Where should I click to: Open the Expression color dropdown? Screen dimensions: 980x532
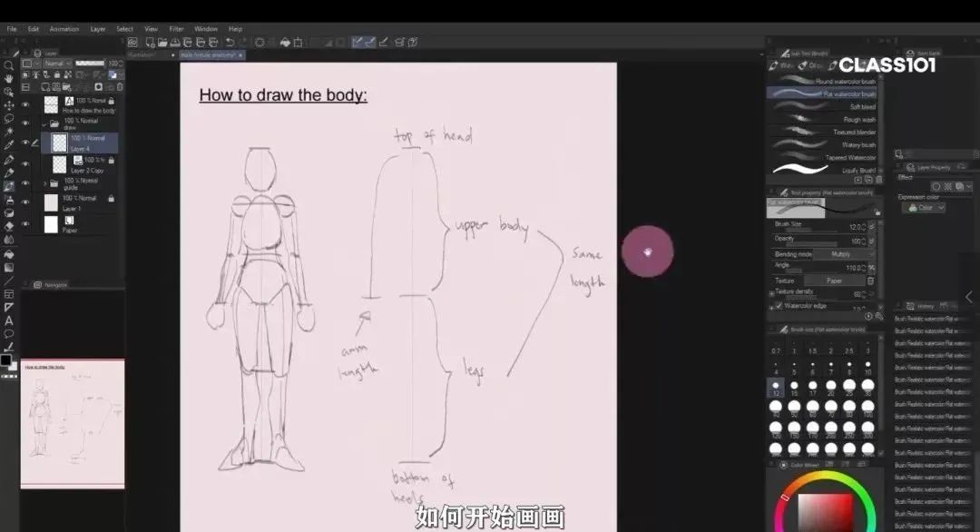point(926,208)
